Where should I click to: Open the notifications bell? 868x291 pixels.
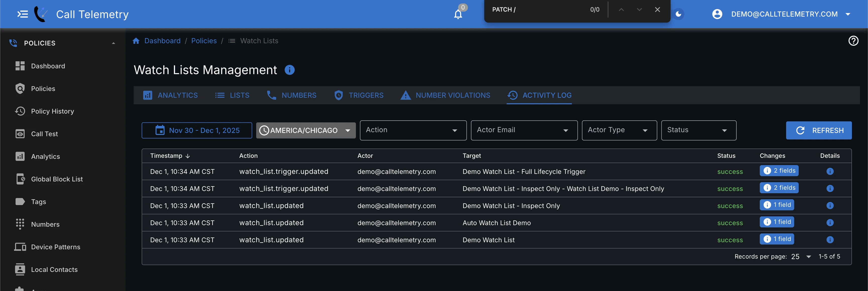[x=458, y=14]
